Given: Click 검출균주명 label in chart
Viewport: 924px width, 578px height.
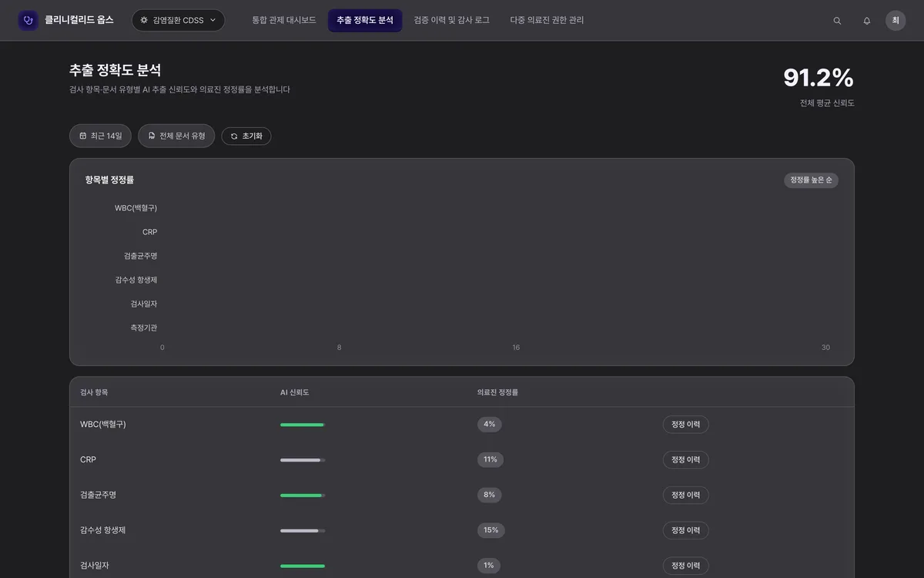Looking at the screenshot, I should click(140, 256).
